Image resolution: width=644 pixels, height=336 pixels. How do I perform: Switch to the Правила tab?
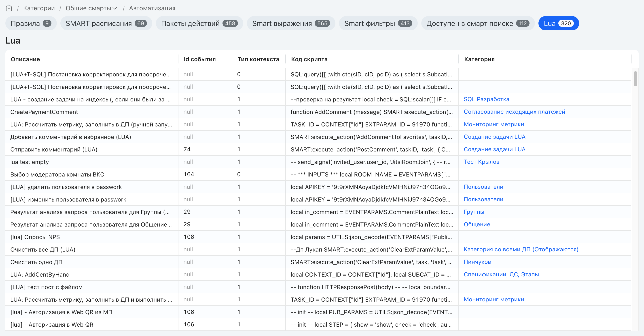31,23
